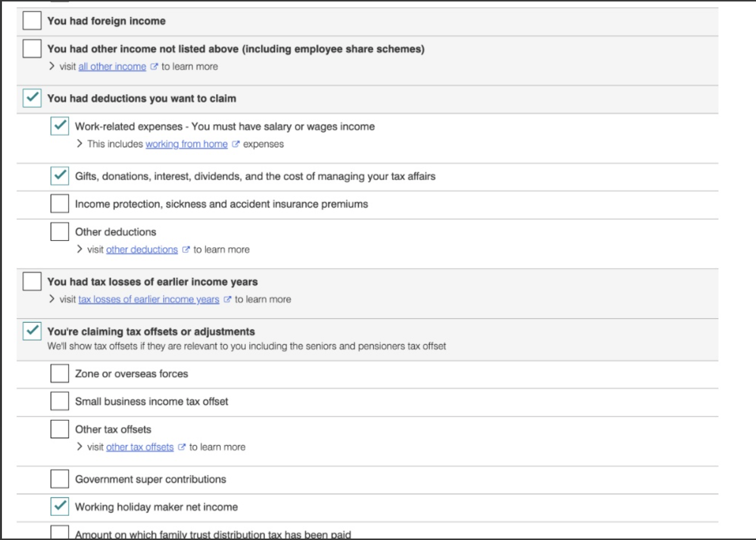The width and height of the screenshot is (756, 540).
Task: Click 'Working holiday maker net income' label
Action: pyautogui.click(x=157, y=507)
